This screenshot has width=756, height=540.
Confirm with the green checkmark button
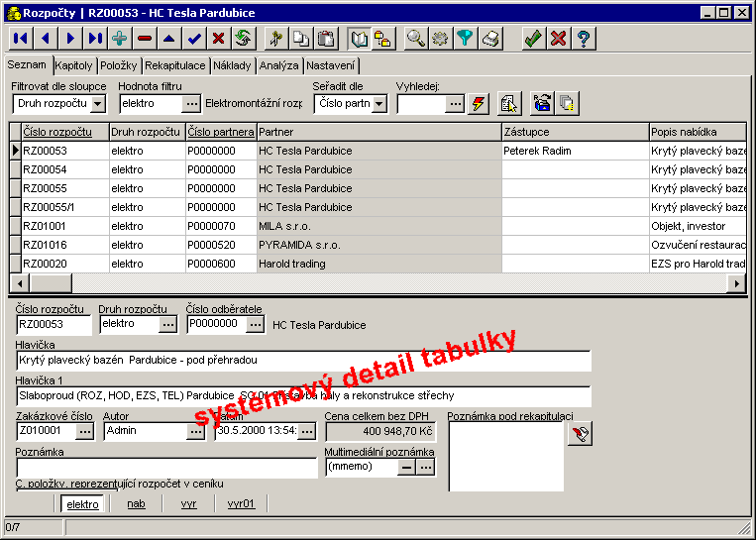tap(533, 39)
